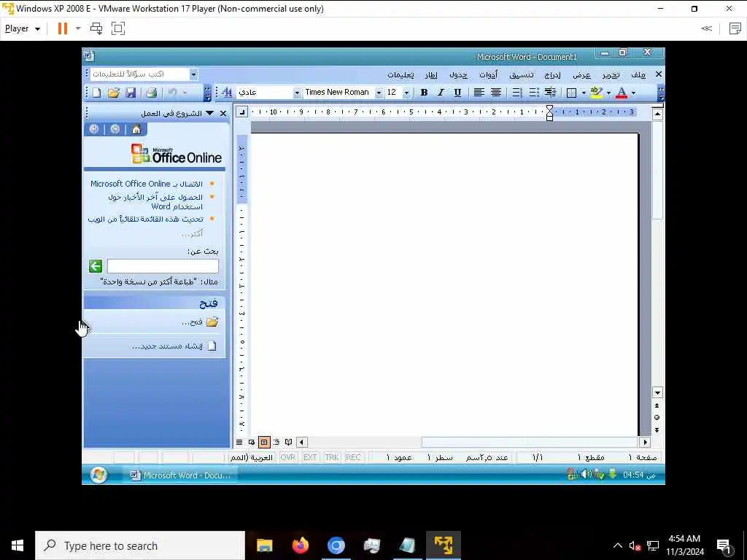Switch to Outline view icon
747x560 pixels.
tap(276, 443)
